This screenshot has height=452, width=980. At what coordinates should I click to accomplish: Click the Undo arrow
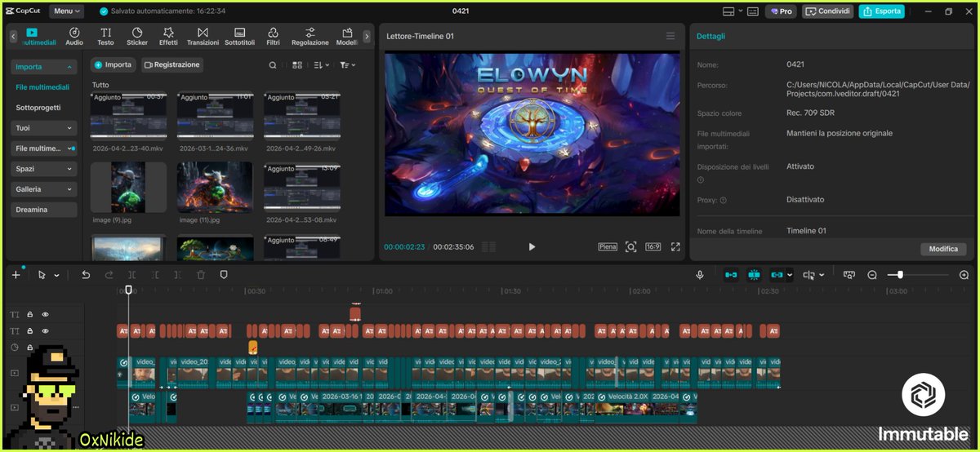tap(86, 275)
